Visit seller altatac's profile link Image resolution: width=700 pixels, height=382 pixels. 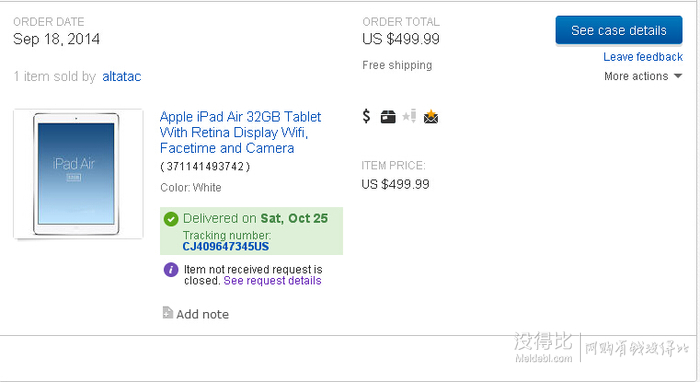tap(121, 77)
